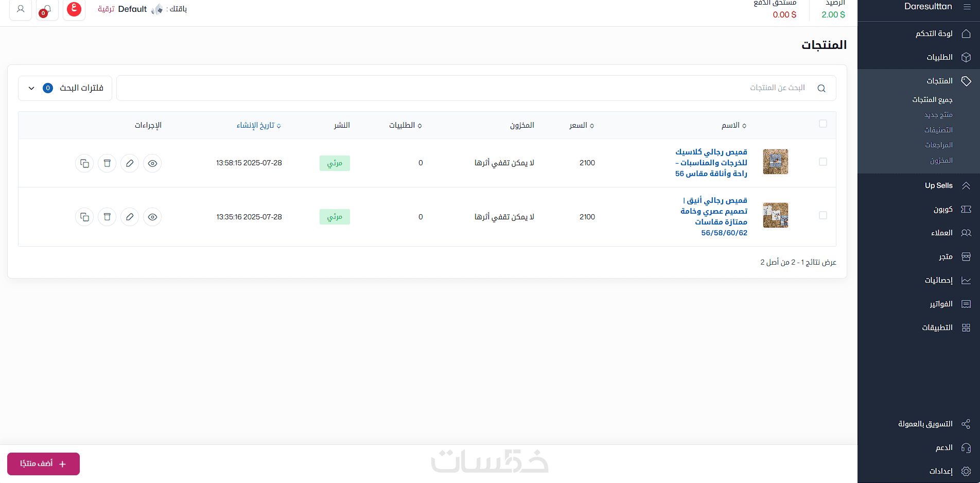Click the customers people icon
The image size is (980, 483).
coord(966,233)
